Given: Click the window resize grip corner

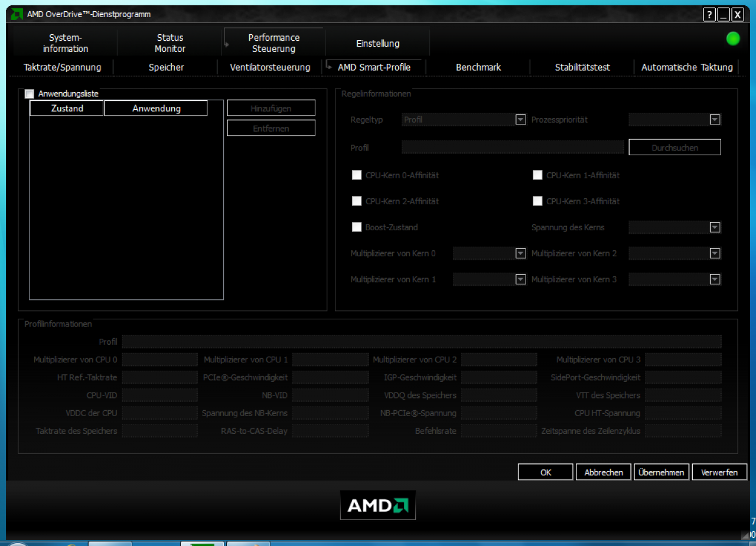Looking at the screenshot, I should tap(745, 535).
